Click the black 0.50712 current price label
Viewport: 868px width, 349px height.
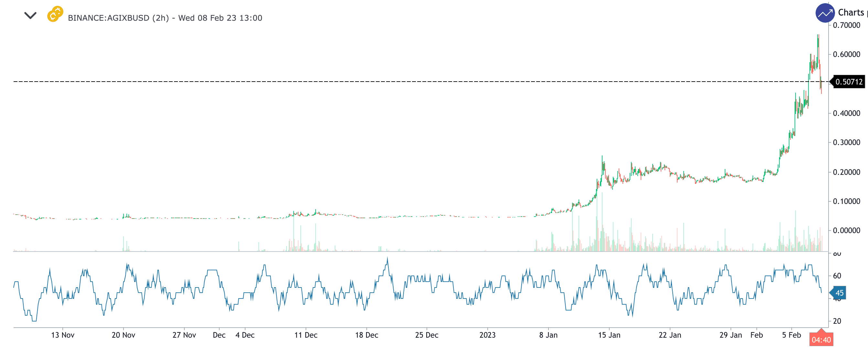click(849, 82)
